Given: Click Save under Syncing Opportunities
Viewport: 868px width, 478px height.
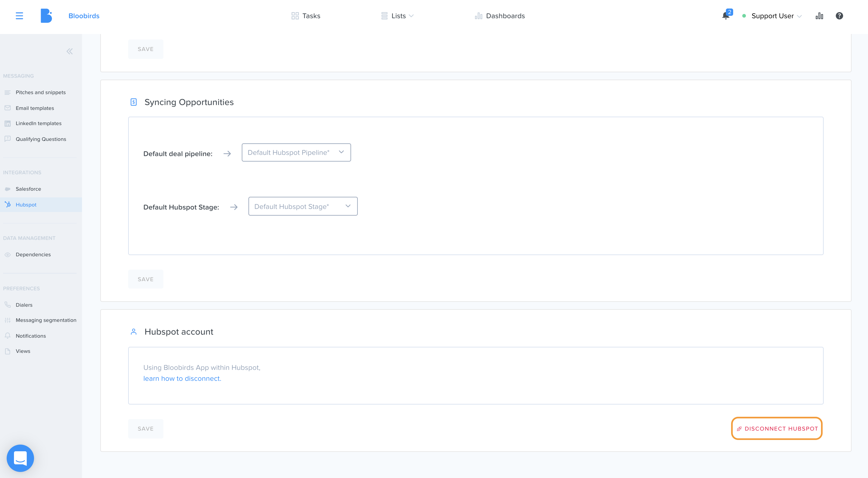Looking at the screenshot, I should tap(145, 279).
